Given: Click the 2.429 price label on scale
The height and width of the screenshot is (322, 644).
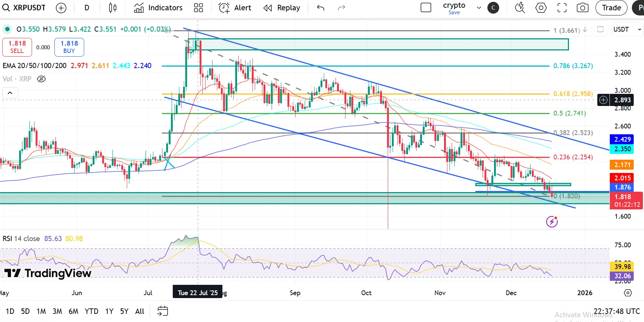Looking at the screenshot, I should pos(622,139).
